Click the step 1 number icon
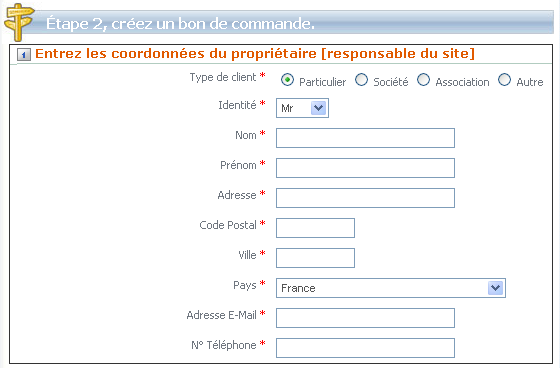 tap(24, 55)
